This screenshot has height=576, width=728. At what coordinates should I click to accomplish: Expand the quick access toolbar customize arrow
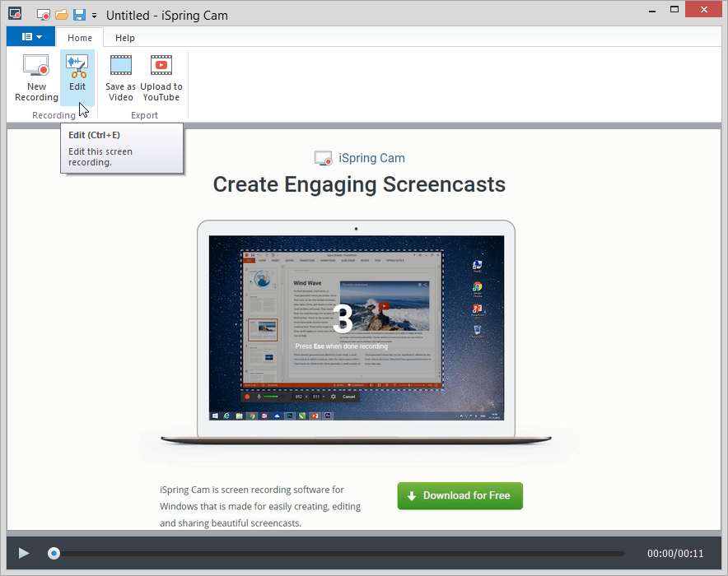tap(94, 16)
